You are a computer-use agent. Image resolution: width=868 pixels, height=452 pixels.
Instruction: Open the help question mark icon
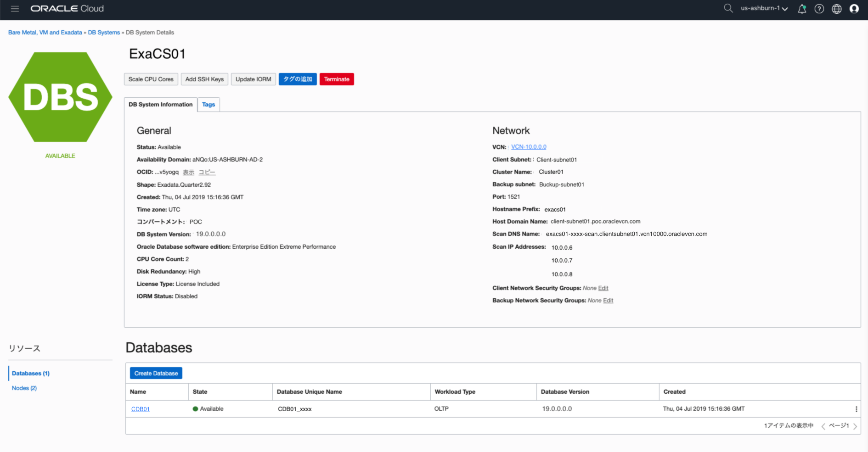coord(819,9)
